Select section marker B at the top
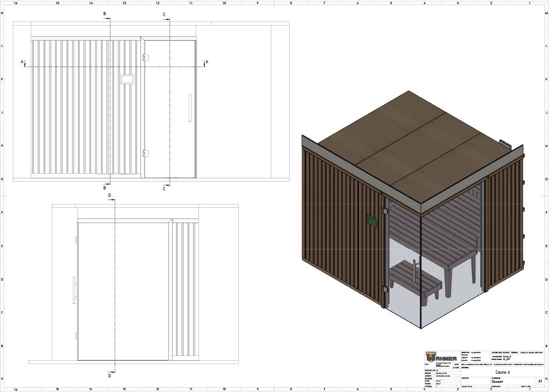This screenshot has width=550, height=392. (x=104, y=14)
